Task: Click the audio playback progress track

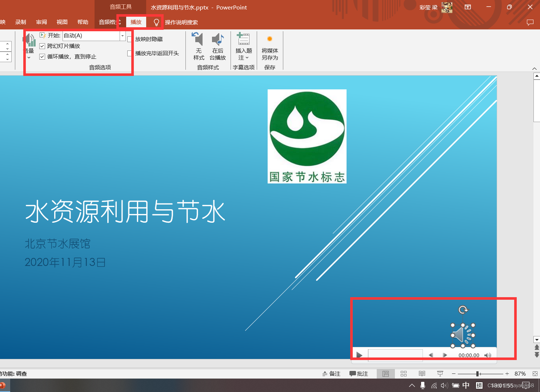Action: tap(395, 355)
